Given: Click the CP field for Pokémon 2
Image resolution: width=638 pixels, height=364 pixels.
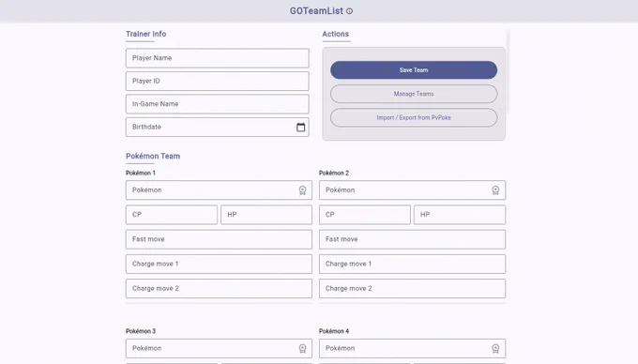Looking at the screenshot, I should point(365,215).
